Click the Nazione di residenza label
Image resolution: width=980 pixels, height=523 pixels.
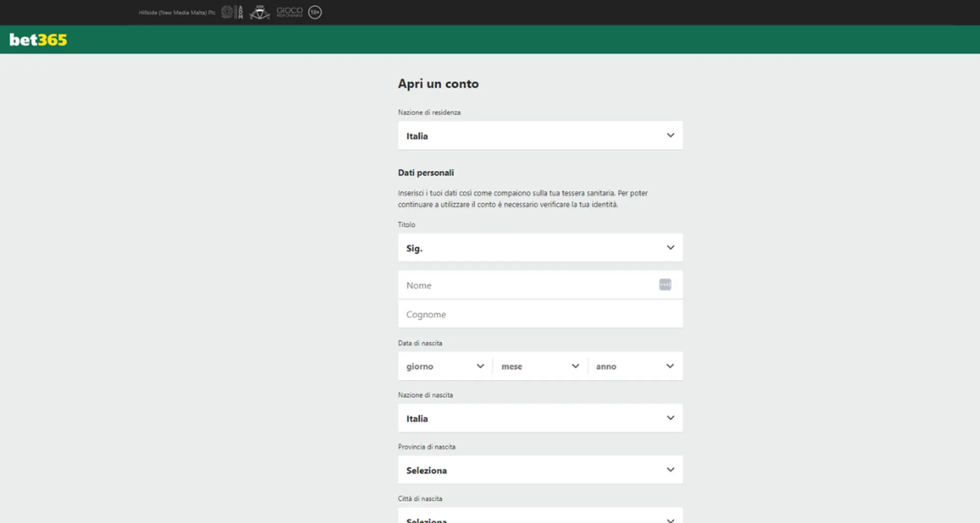pos(429,112)
